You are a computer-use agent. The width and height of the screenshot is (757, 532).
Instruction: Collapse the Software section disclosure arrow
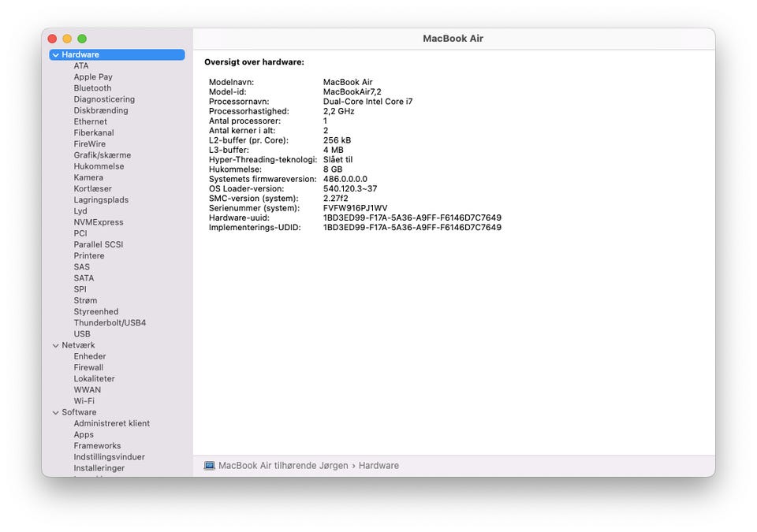pyautogui.click(x=55, y=412)
